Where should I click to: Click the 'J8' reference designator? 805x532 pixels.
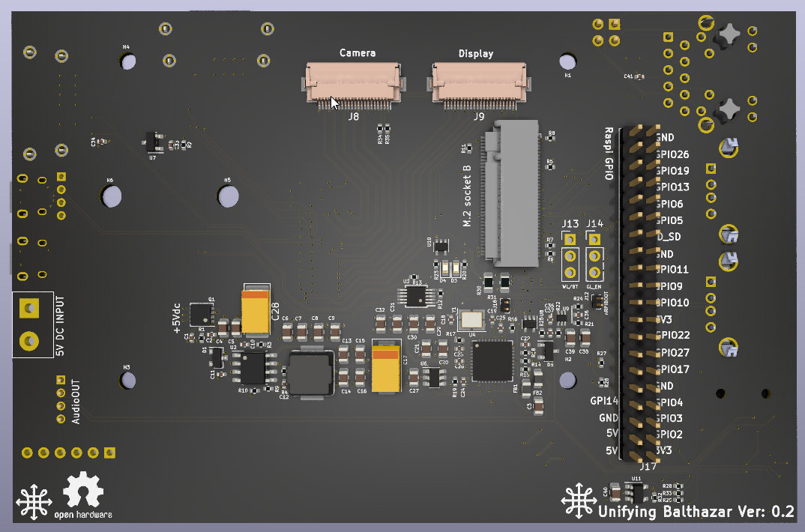pos(353,116)
